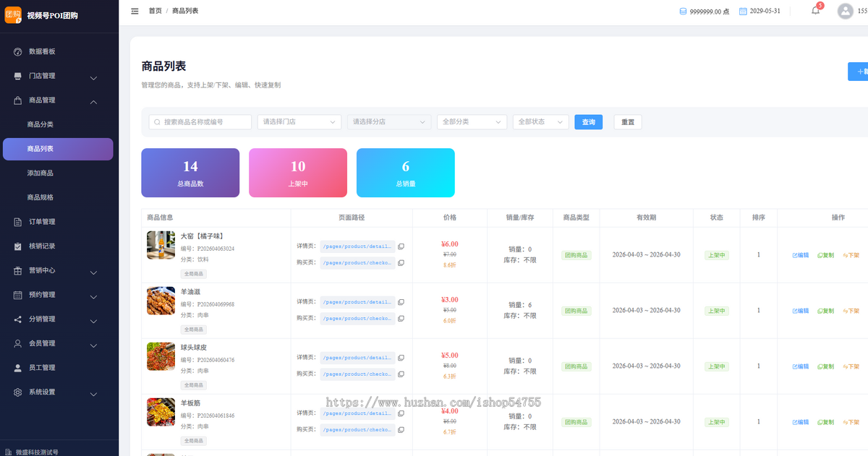Copy purchase page path for 羊板筋
The width and height of the screenshot is (868, 456).
401,430
